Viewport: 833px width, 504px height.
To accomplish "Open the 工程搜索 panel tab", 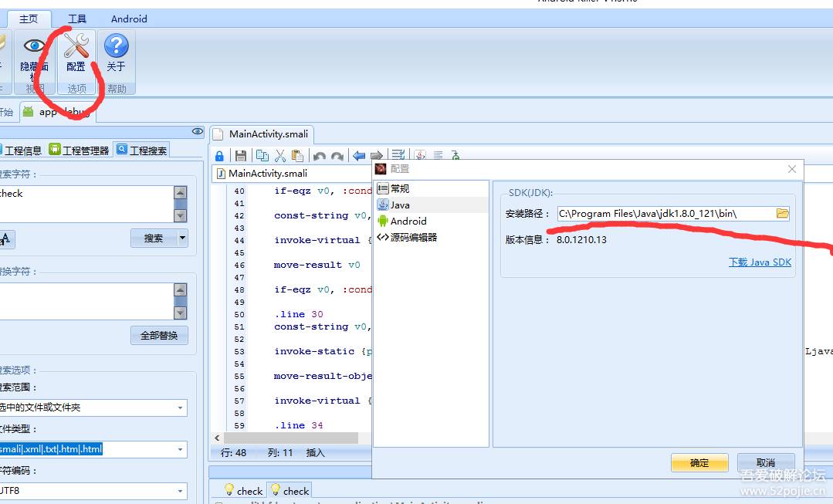I will 142,151.
